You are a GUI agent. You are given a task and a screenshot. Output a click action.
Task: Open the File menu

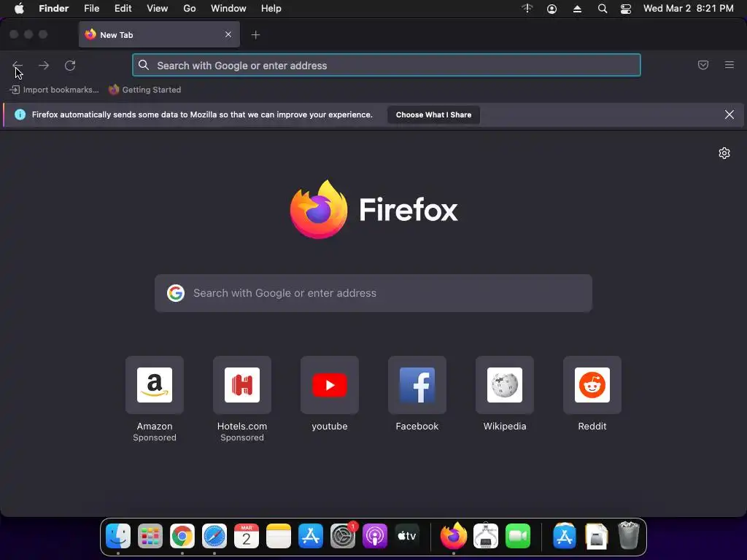91,9
